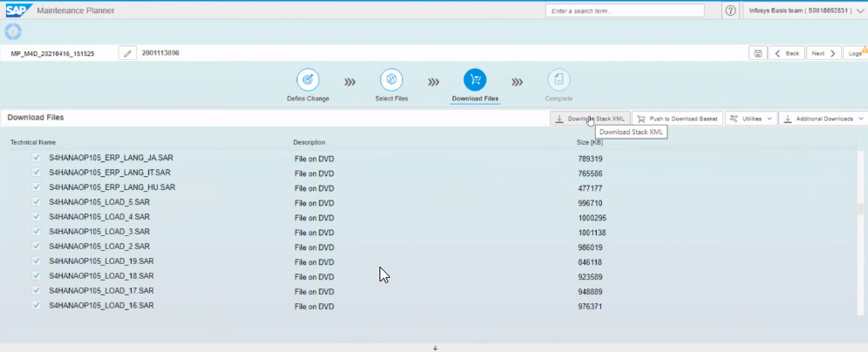Image resolution: width=868 pixels, height=352 pixels.
Task: Click the pencil edit icon beside plan name
Action: [x=128, y=54]
